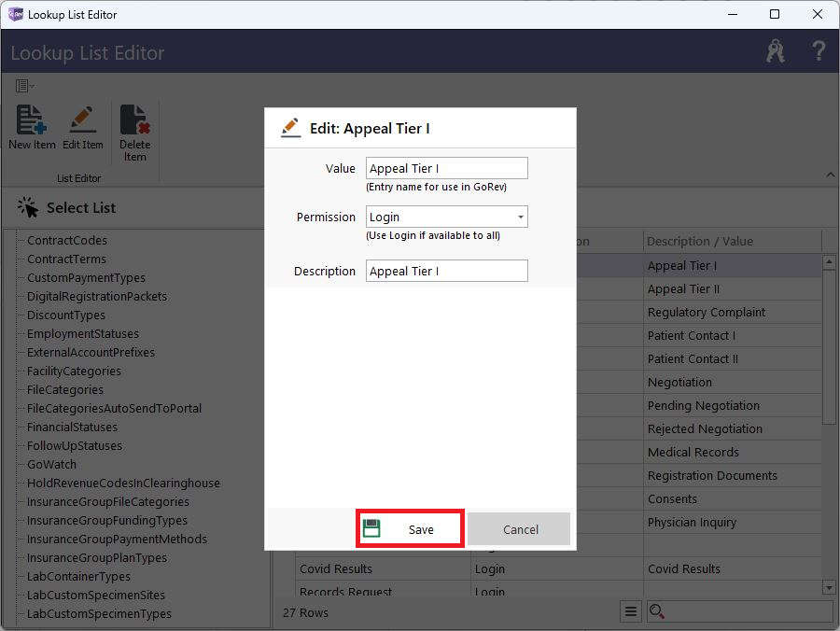The image size is (840, 631).
Task: Click the Records Request row name
Action: click(345, 592)
